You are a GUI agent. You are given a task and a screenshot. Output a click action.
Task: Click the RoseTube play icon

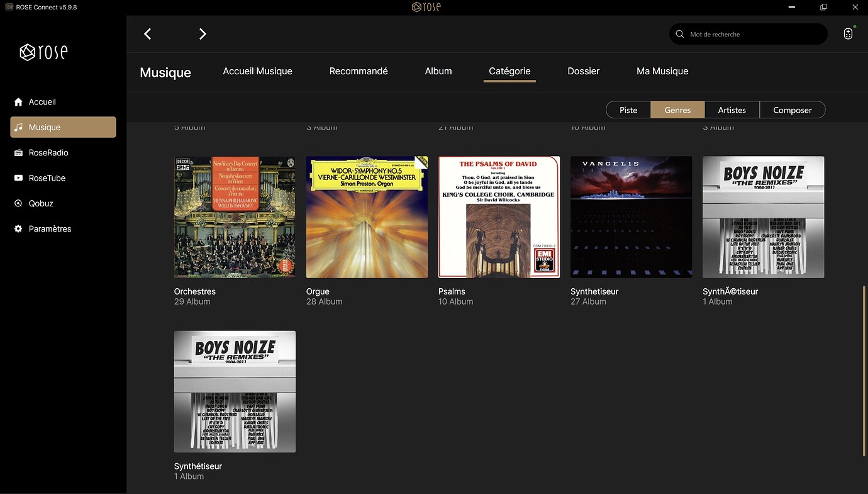18,178
